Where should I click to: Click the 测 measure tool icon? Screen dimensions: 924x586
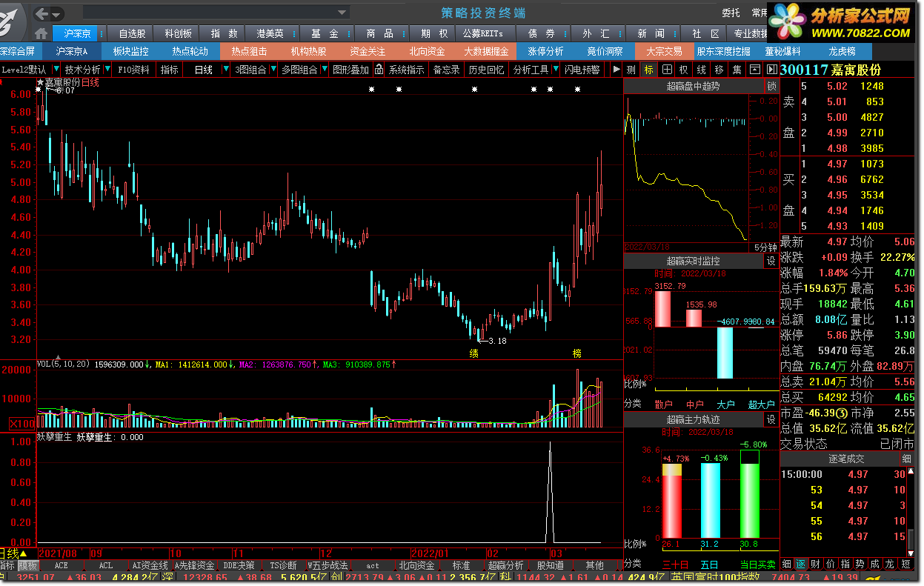click(x=631, y=70)
